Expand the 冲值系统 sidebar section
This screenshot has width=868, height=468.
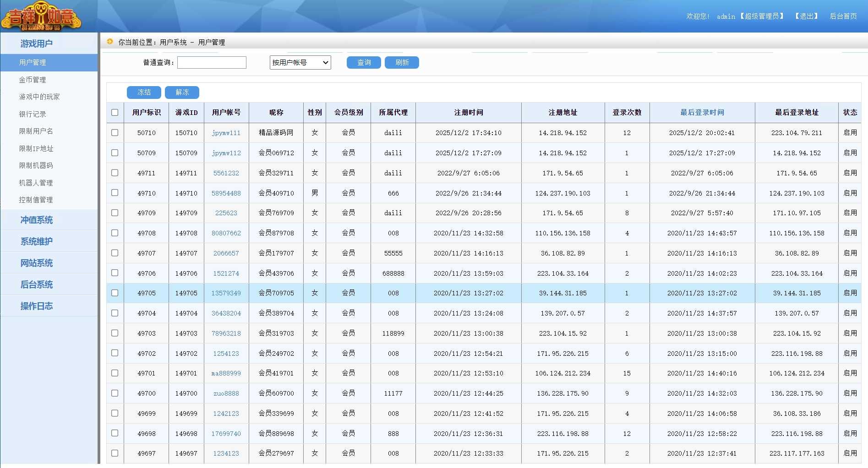point(37,220)
